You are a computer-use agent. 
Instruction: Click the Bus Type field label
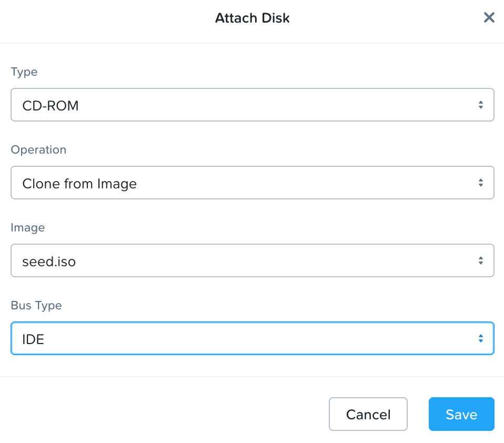pos(36,306)
